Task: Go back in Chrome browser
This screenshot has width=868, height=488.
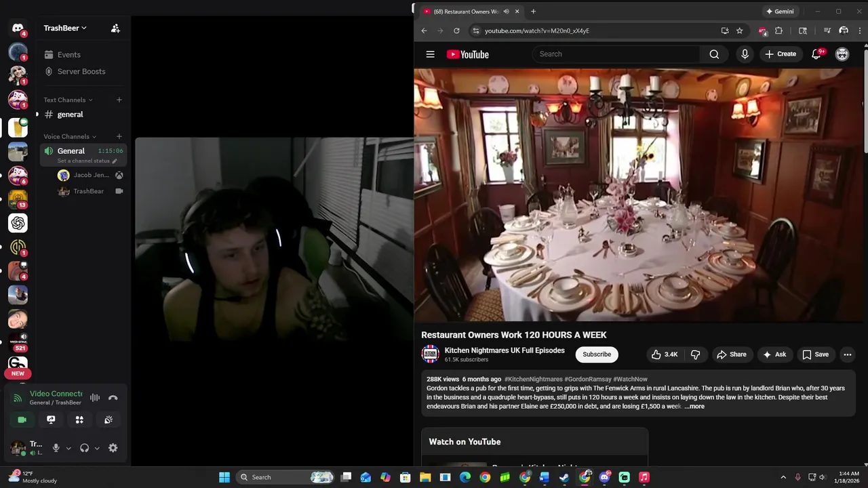Action: [424, 30]
